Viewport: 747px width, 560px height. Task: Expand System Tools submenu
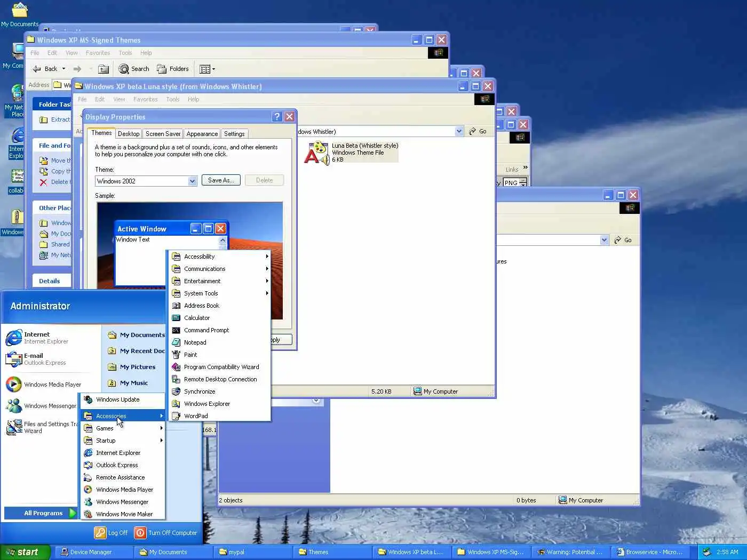219,293
